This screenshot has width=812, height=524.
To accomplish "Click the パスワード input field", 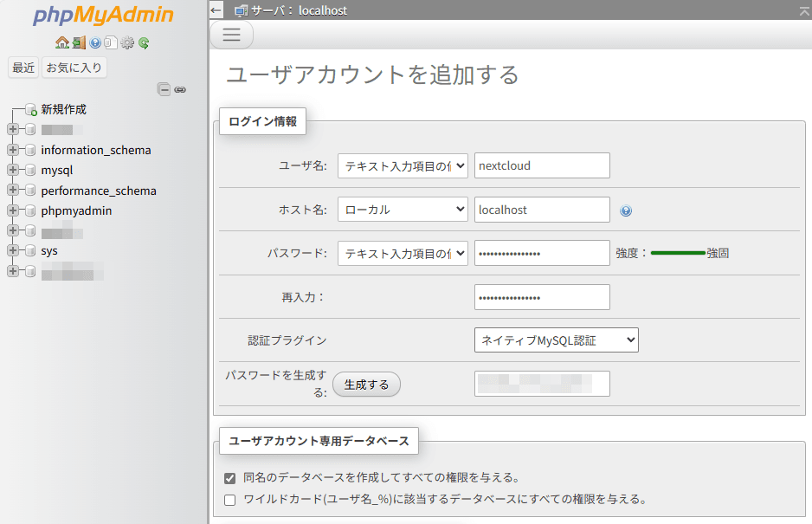I will [542, 253].
